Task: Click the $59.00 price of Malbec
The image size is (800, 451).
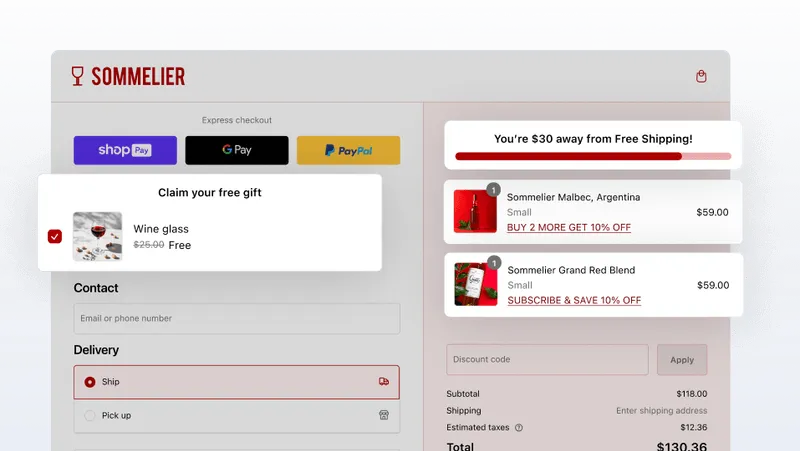Action: [x=712, y=212]
